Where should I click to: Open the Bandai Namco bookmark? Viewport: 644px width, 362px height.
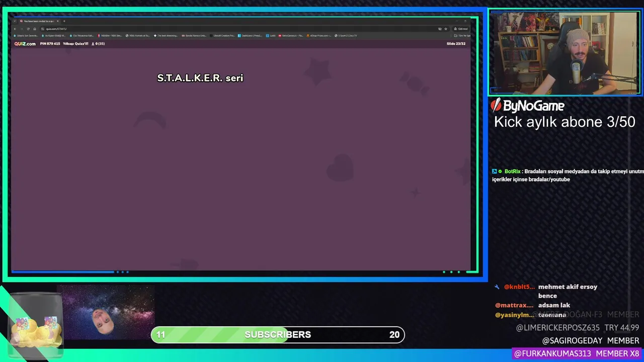pyautogui.click(x=194, y=36)
